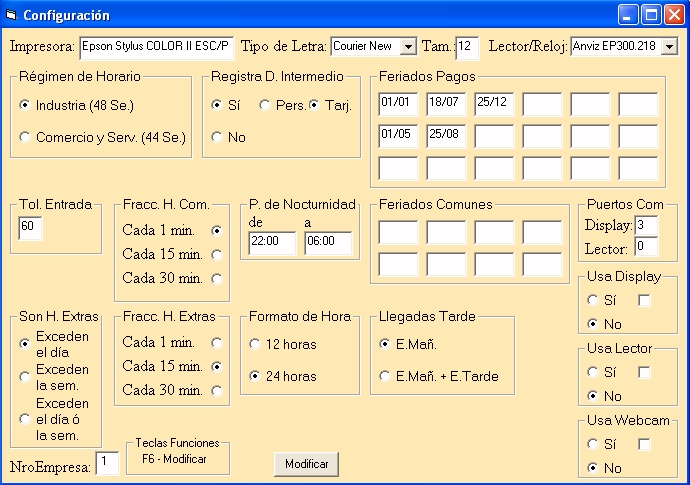Select 12 horas time format

coord(256,345)
